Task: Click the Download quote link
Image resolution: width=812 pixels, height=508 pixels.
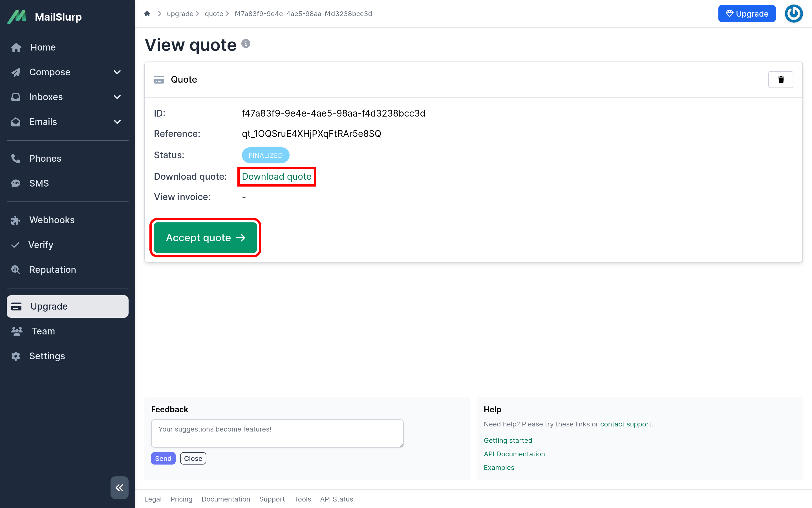Action: click(x=277, y=177)
